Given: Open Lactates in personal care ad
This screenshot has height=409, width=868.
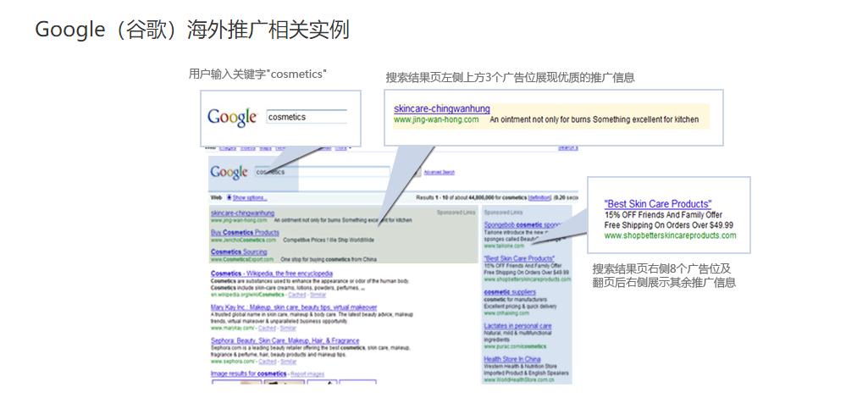Looking at the screenshot, I should (x=517, y=326).
